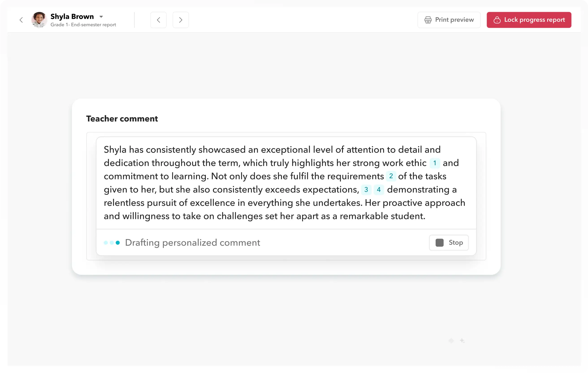Select reference chip 4 before demonstrating
This screenshot has height=373, width=588.
[x=379, y=189]
